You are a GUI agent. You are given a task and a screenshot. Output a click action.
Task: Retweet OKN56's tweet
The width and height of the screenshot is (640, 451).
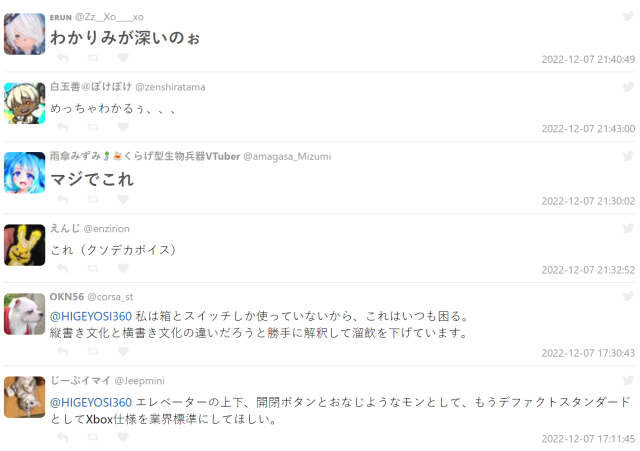tap(93, 352)
